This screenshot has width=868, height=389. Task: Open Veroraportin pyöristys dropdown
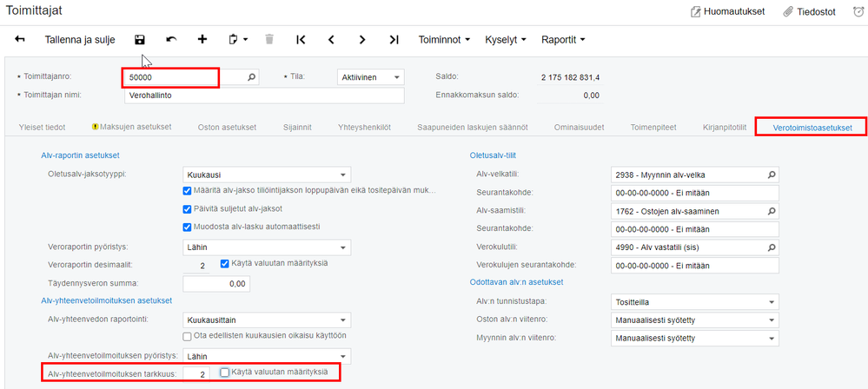(266, 247)
